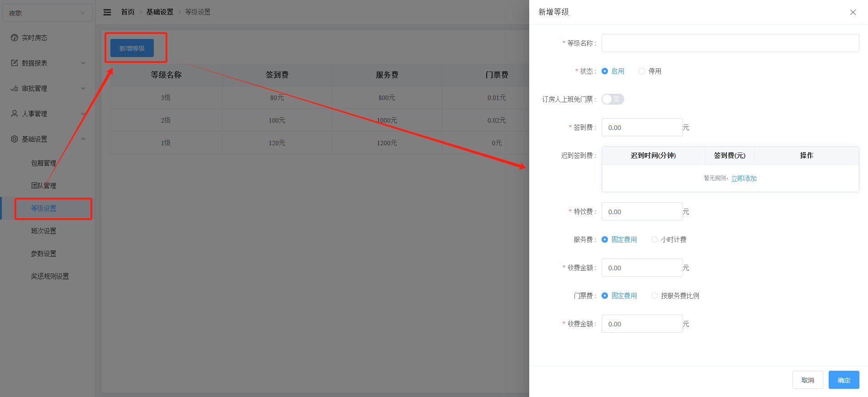The width and height of the screenshot is (868, 397).
Task: Select the 停用 status radio
Action: [642, 71]
